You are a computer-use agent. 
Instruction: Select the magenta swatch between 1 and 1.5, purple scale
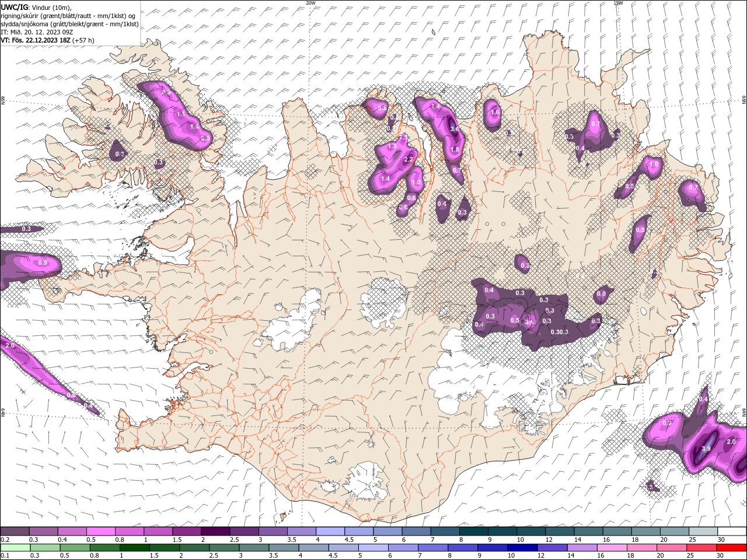[x=159, y=531]
